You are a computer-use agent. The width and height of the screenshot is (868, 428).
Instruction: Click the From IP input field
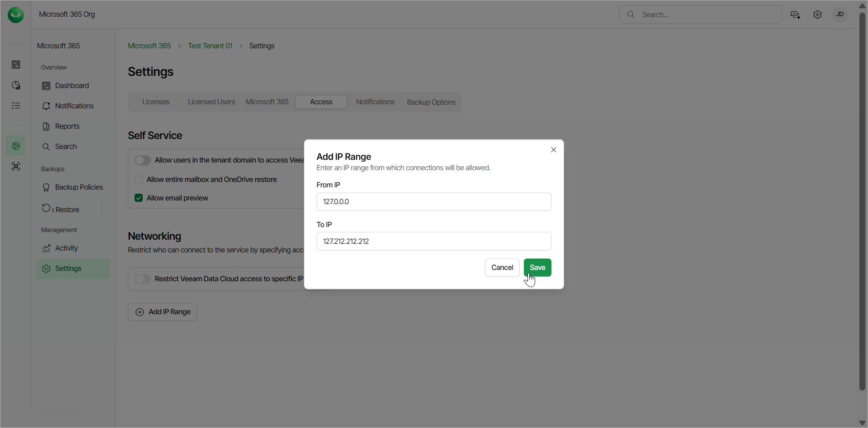pos(434,202)
